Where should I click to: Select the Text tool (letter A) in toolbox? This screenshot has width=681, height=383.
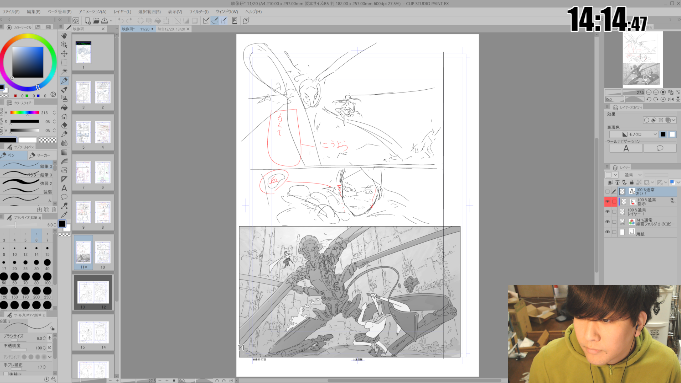(x=64, y=188)
